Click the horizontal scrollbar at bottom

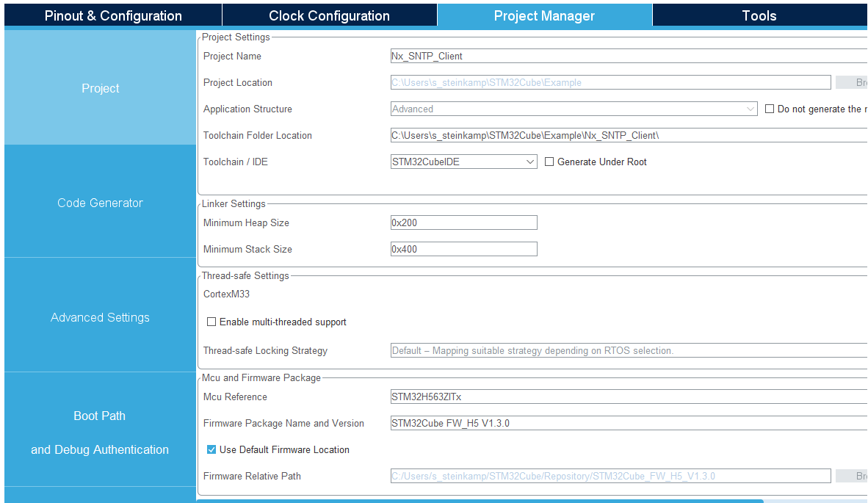tap(480, 501)
